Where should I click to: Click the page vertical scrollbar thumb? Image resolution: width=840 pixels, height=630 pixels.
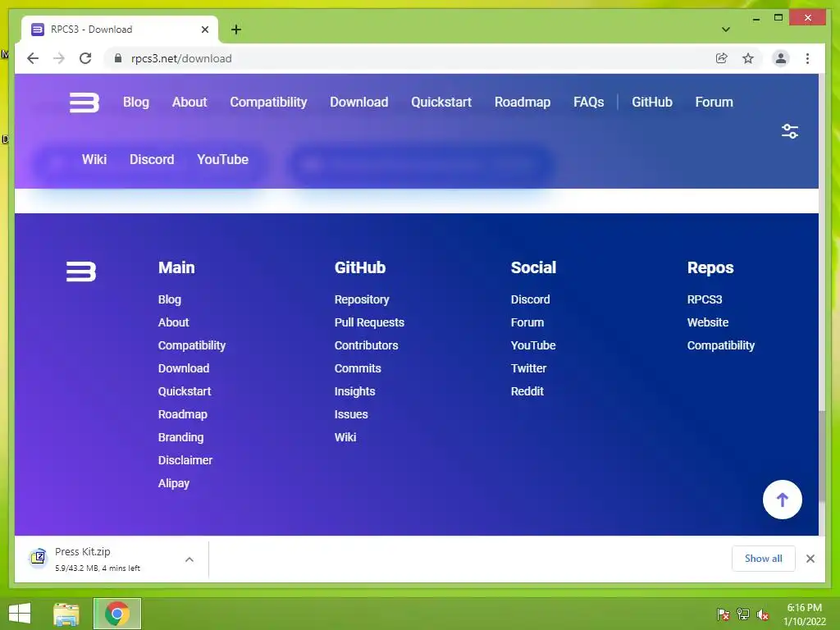(822, 456)
